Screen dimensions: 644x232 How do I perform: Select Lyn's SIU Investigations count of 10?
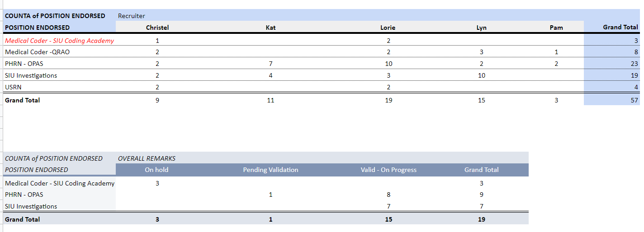(481, 75)
